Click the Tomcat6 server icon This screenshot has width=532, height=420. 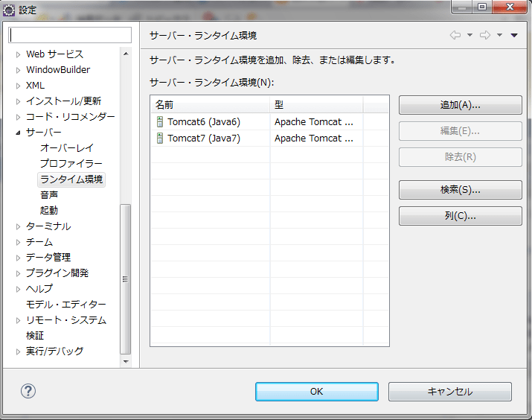(159, 122)
